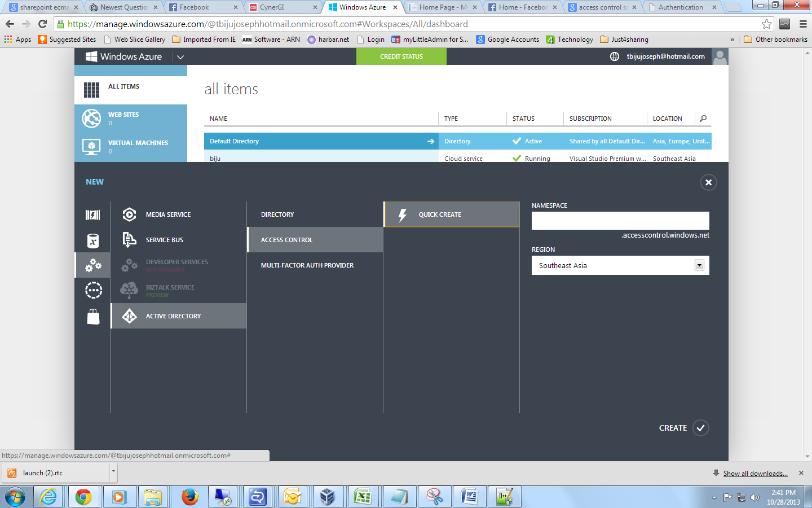The image size is (812, 508).
Task: Select Directory in the submenu
Action: point(315,214)
